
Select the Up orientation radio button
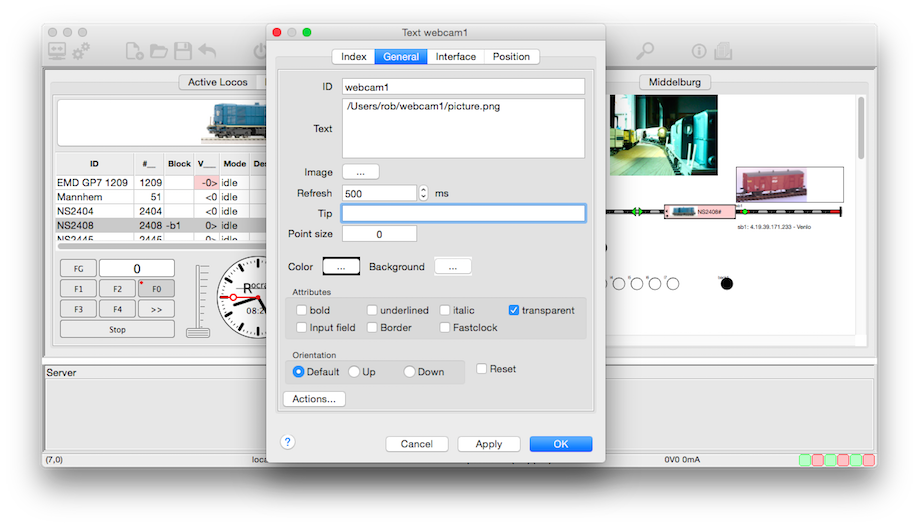(354, 372)
